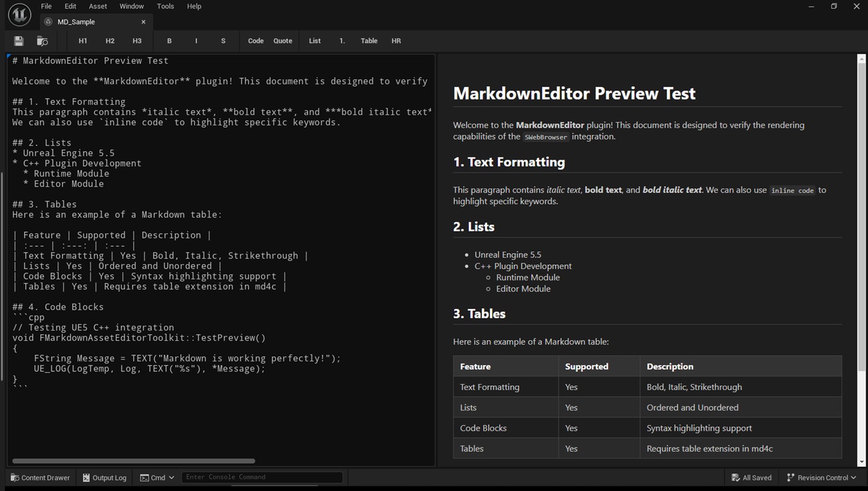Click preview heading 'MarkdownEditor Preview Test'

pyautogui.click(x=574, y=94)
